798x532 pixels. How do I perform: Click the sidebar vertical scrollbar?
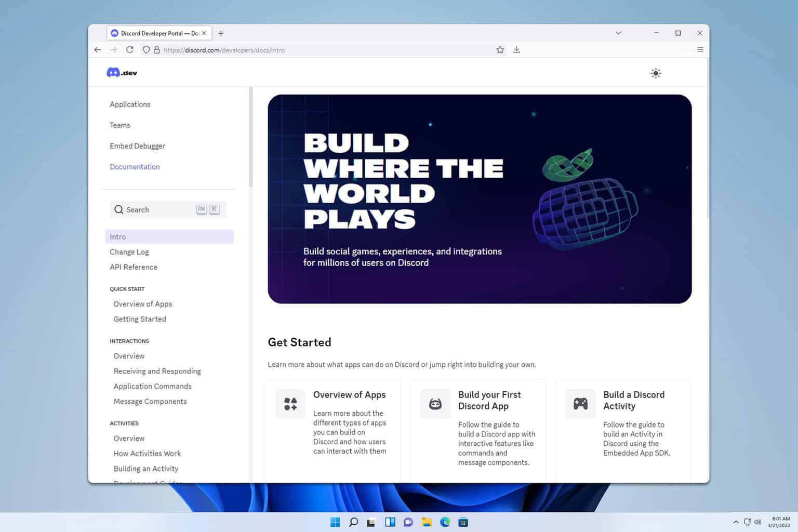click(x=250, y=138)
